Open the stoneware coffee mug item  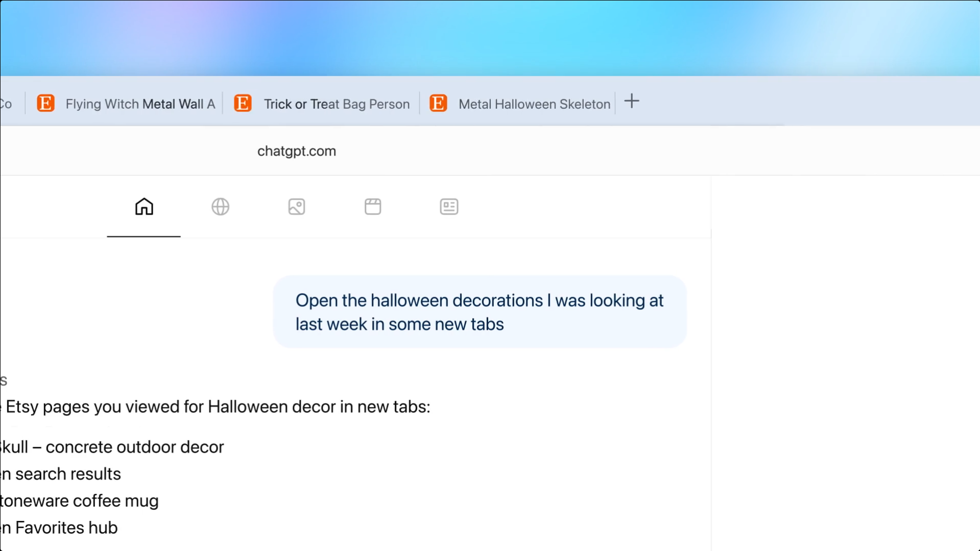tap(80, 501)
